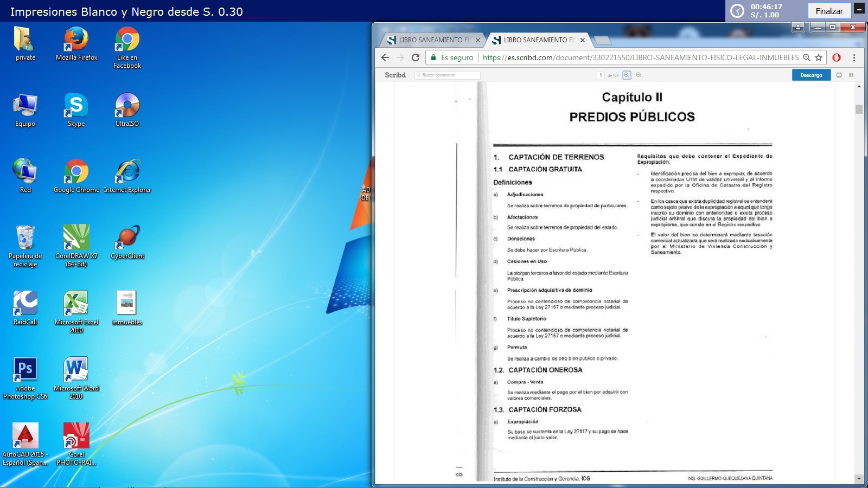Open Chrome user profile button

797,27
